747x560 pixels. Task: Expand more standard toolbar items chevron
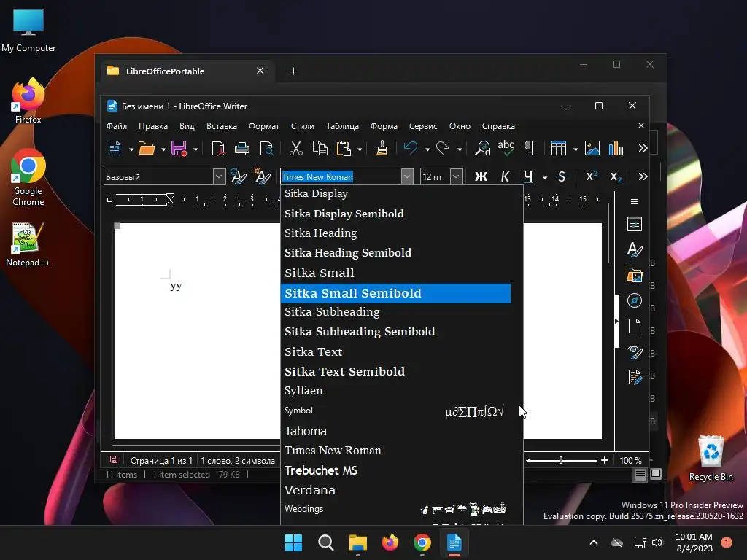[x=643, y=149]
